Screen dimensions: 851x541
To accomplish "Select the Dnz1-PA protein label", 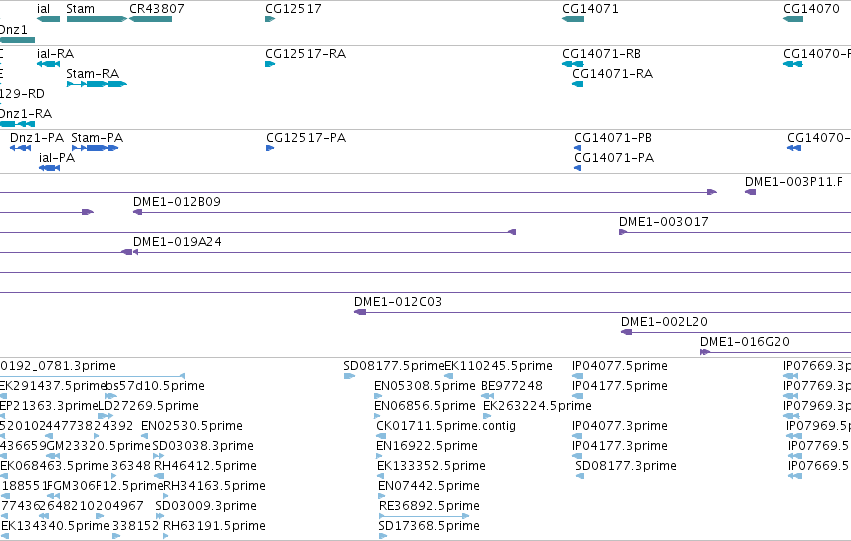I will pos(37,138).
